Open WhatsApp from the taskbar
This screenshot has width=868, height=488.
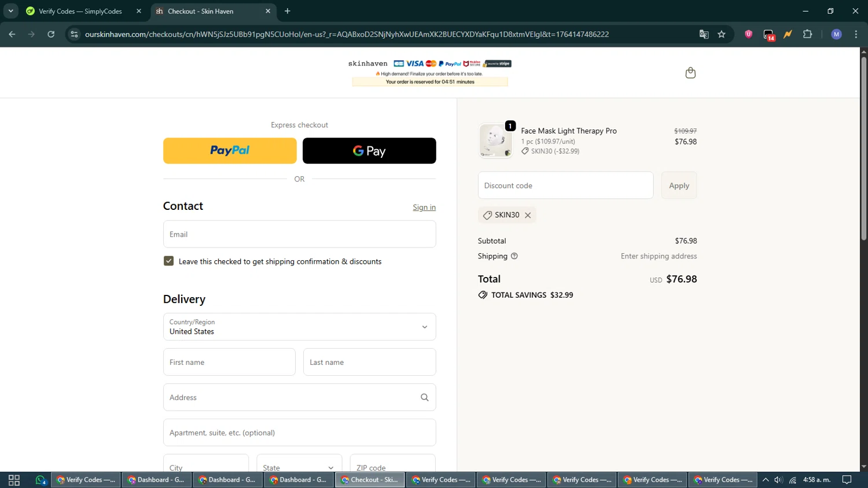(41, 480)
